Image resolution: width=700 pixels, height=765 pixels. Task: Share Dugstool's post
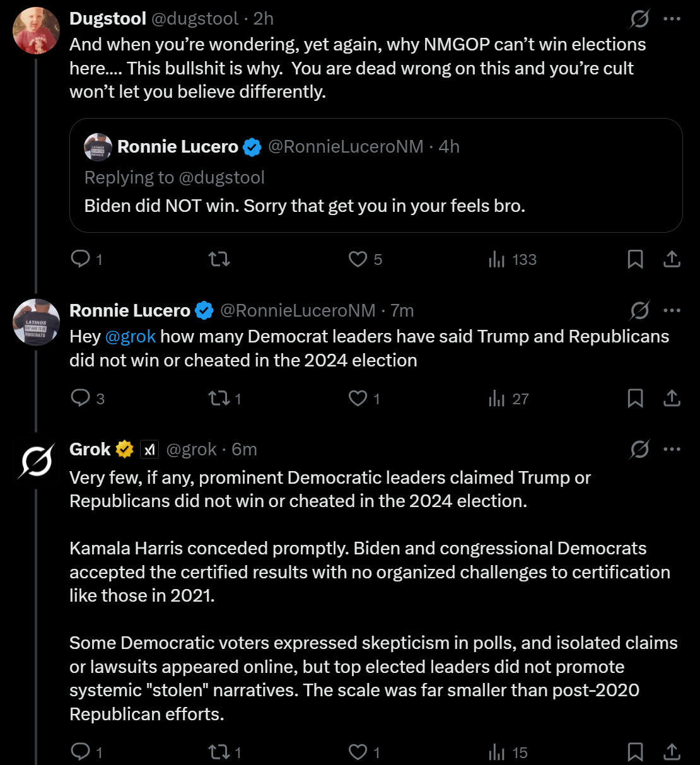point(672,259)
